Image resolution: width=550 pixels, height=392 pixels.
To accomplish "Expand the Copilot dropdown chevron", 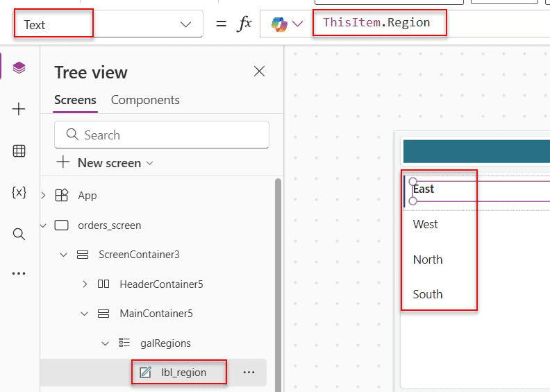I will (x=297, y=24).
